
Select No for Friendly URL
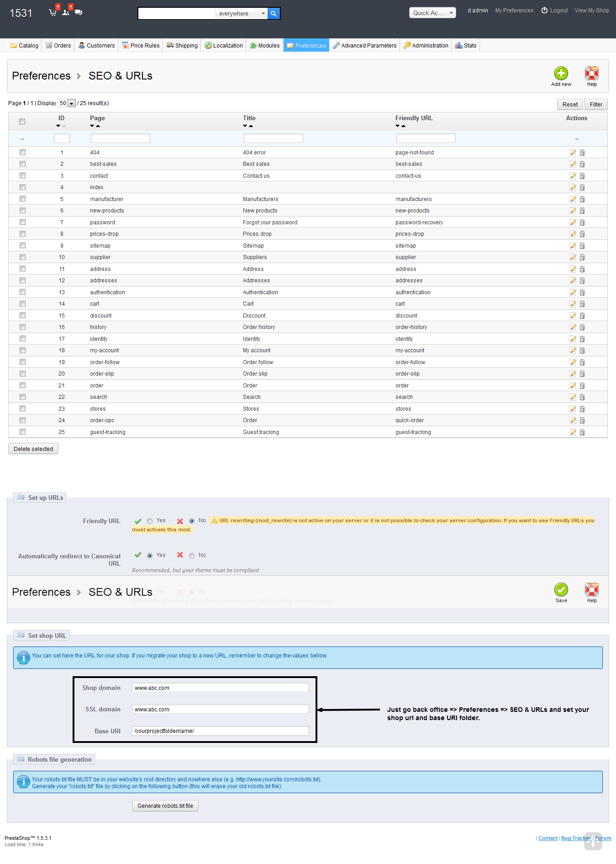[192, 521]
